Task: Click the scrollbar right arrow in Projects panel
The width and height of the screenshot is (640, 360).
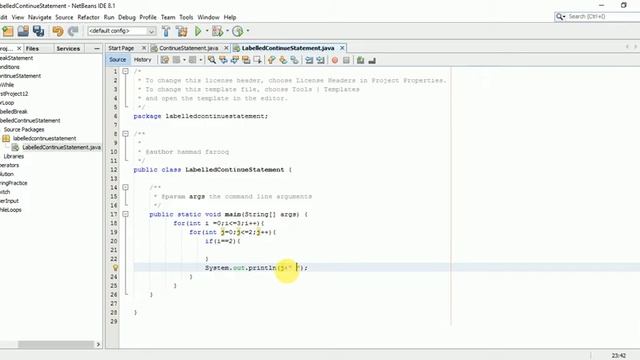Action: pyautogui.click(x=98, y=344)
